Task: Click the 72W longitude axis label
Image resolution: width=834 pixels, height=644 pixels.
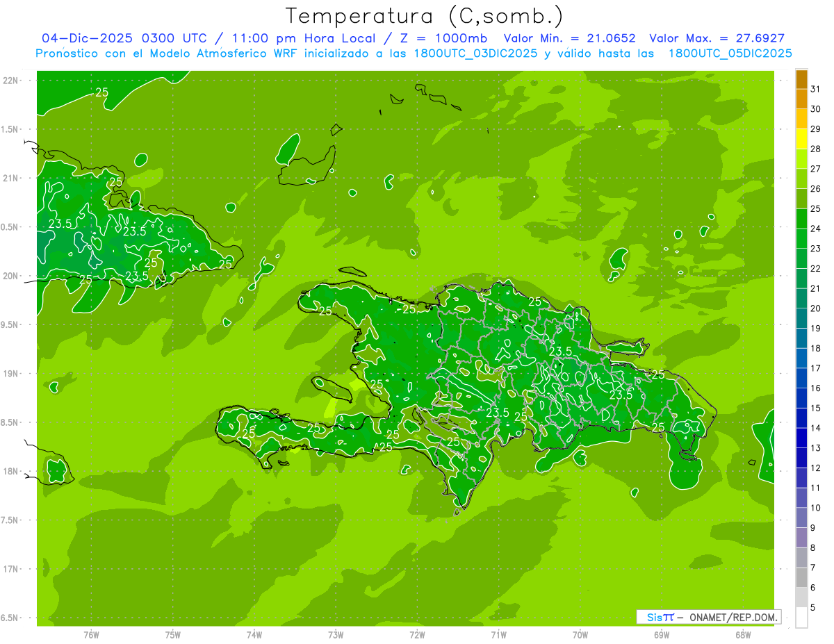Action: [417, 634]
